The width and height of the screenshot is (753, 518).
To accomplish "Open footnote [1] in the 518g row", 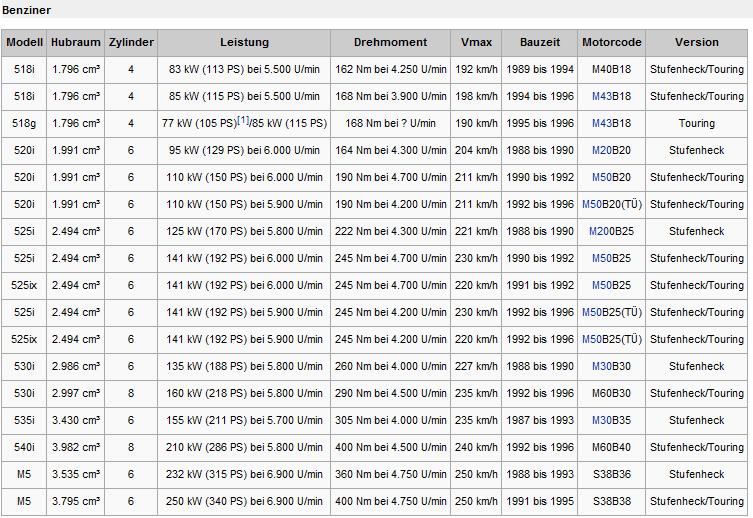I will [x=243, y=121].
